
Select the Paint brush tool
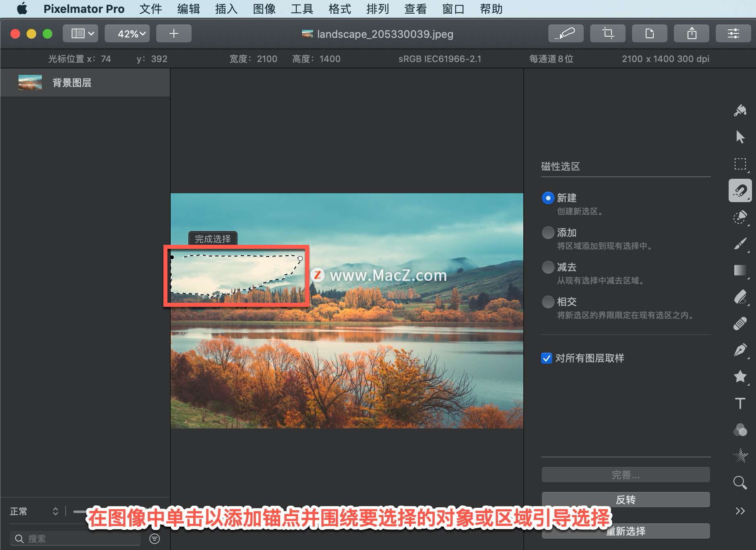click(x=740, y=244)
